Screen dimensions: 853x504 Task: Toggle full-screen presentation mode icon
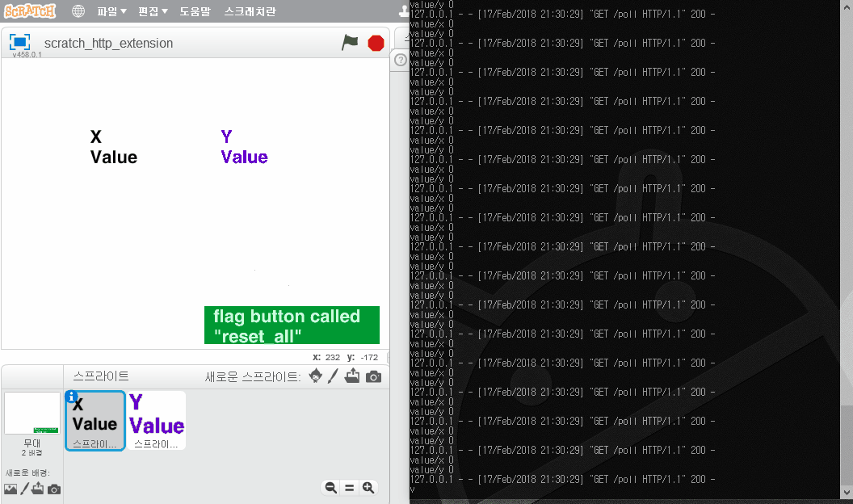(19, 42)
